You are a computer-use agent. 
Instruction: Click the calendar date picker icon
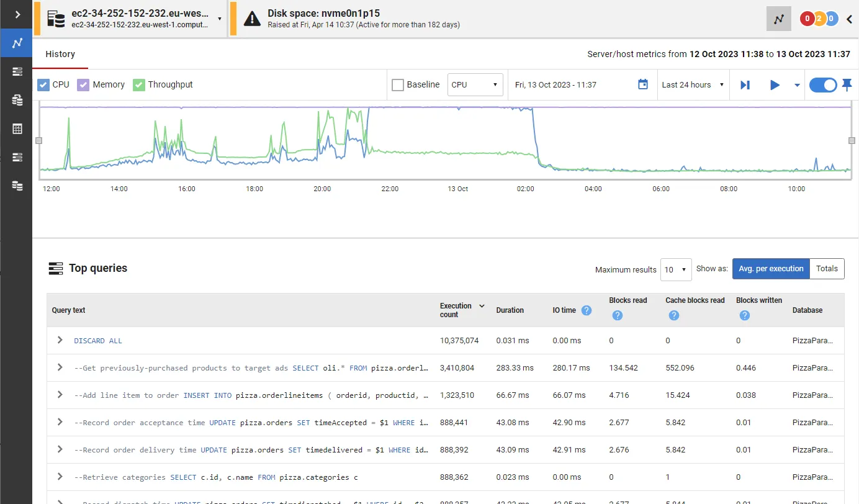(643, 84)
